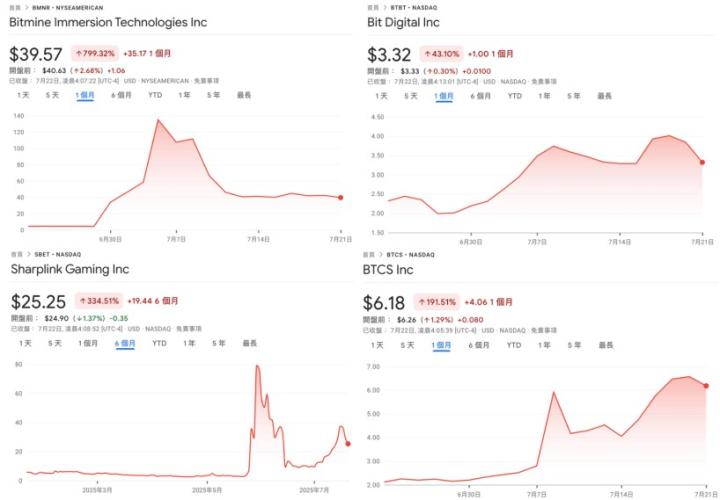Click the 334.51% change badge for Sharplink Gaming
The image size is (720, 500).
(99, 301)
